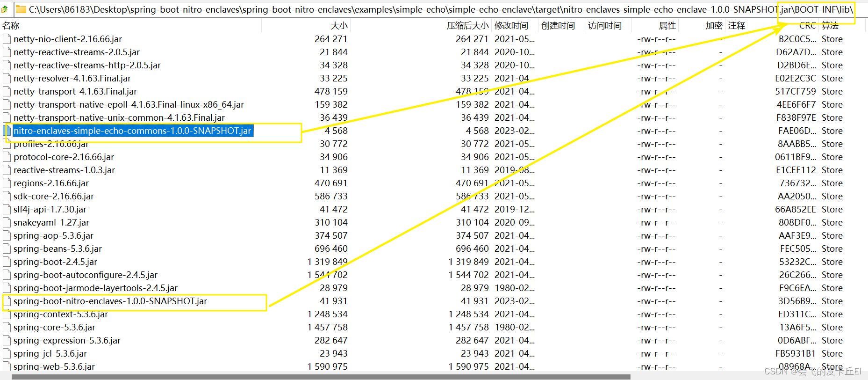The width and height of the screenshot is (868, 380).
Task: Select spring-boot-2.4.5.jar file name
Action: pyautogui.click(x=55, y=262)
